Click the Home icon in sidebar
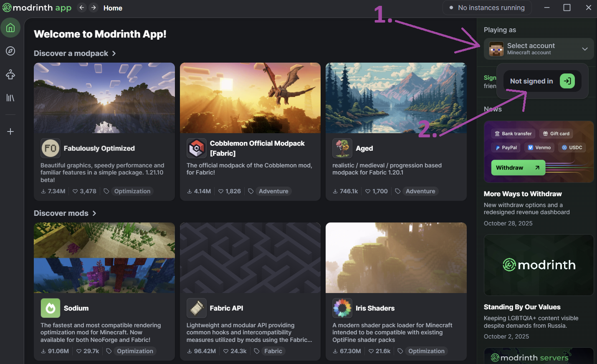Viewport: 597px width, 364px height. [10, 28]
